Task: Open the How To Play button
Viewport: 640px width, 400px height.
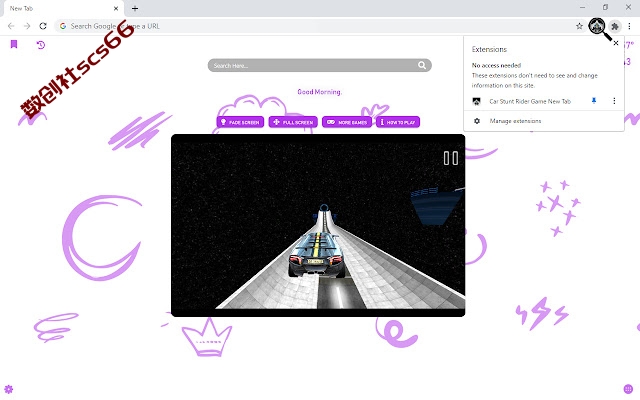Action: point(398,122)
